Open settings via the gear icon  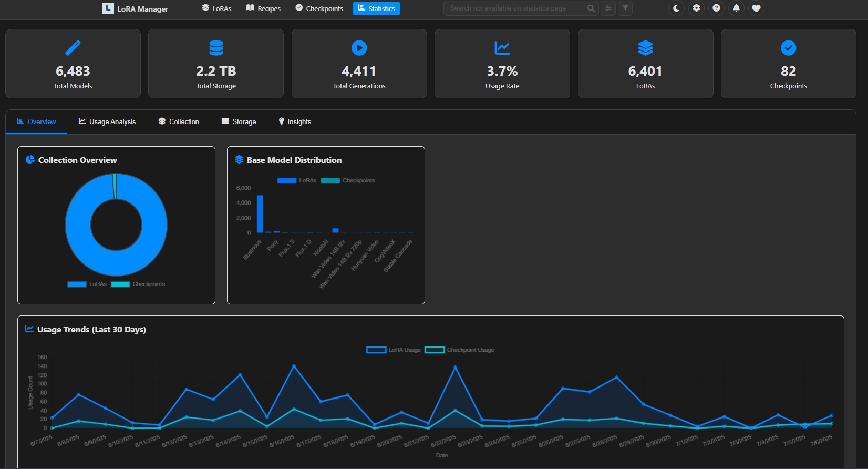[696, 8]
